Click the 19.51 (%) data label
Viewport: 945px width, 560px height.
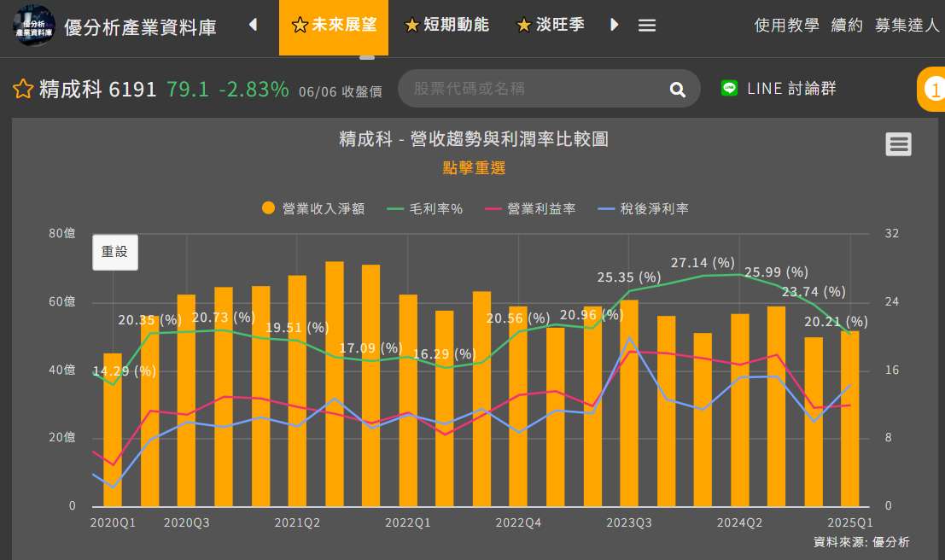pos(297,327)
